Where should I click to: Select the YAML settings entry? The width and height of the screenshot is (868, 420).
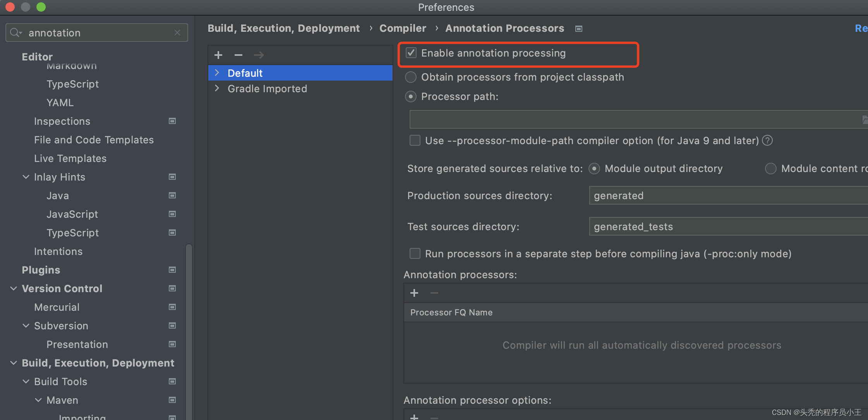click(x=60, y=103)
